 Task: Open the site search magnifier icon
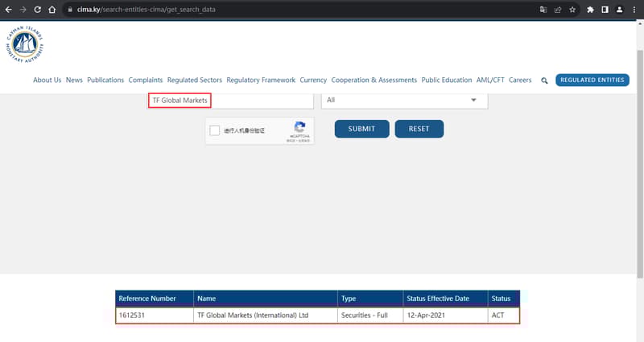[x=544, y=80]
